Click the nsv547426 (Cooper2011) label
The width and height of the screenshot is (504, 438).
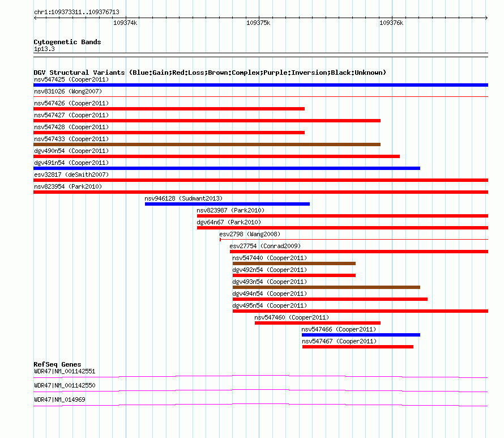(x=71, y=103)
